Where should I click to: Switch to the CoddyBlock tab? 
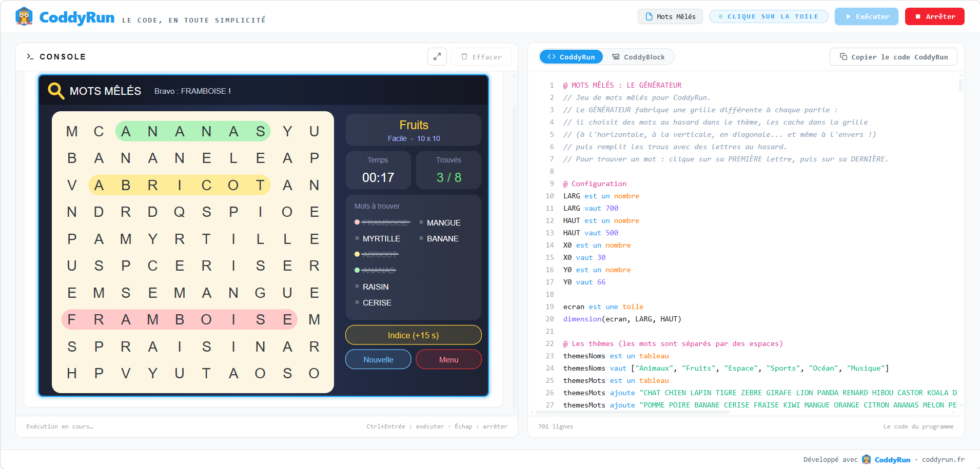(x=638, y=57)
